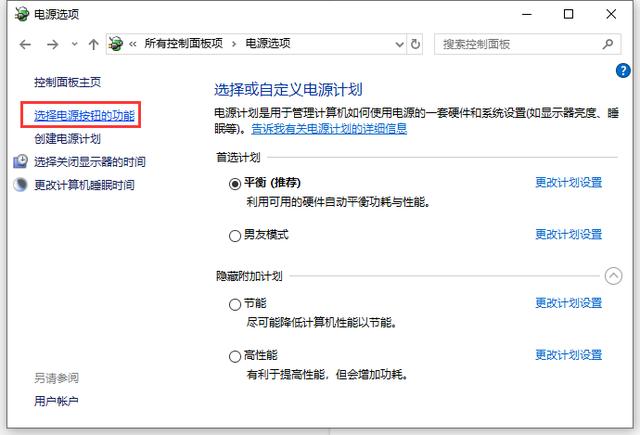The image size is (640, 435).
Task: Select the 高性能 power plan
Action: point(235,357)
